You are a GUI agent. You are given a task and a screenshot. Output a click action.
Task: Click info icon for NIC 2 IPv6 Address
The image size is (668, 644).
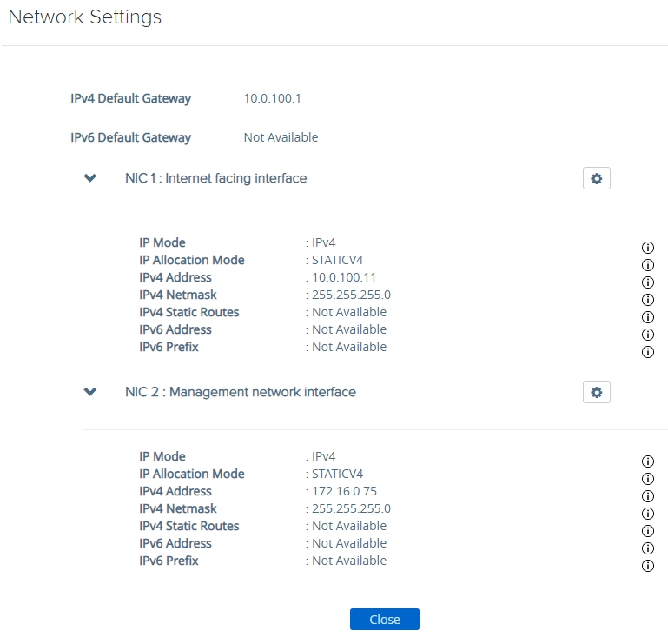pos(647,548)
